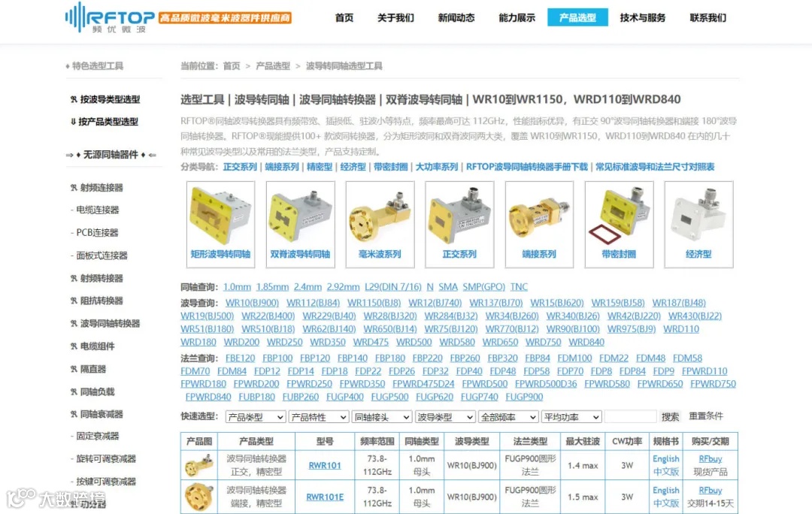Viewport: 812px width, 514px height.
Task: Open the 波导类型 dropdown
Action: tap(445, 417)
